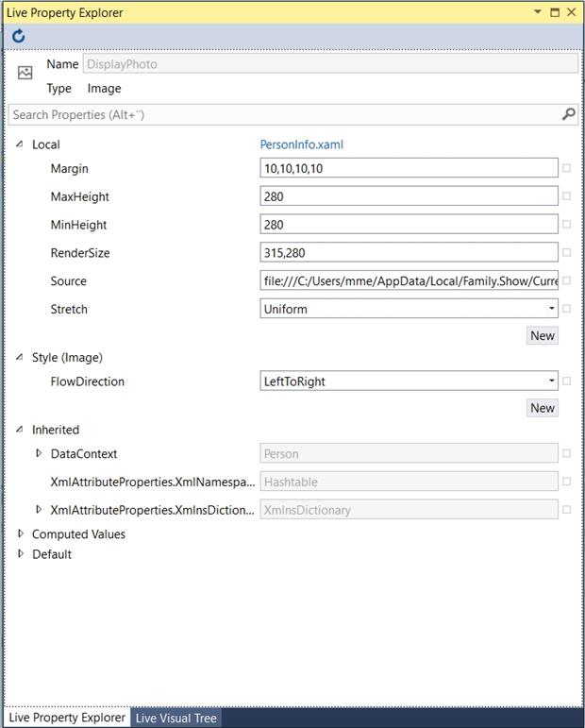Click the Source property label
585x728 pixels.
(x=68, y=280)
